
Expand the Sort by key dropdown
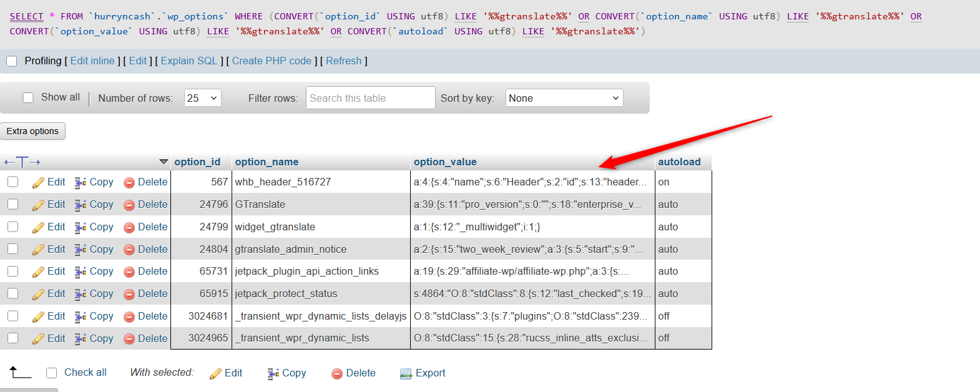pos(564,98)
